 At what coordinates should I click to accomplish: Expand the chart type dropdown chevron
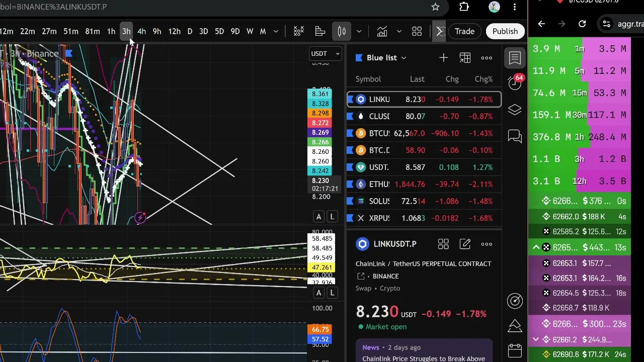point(359,31)
